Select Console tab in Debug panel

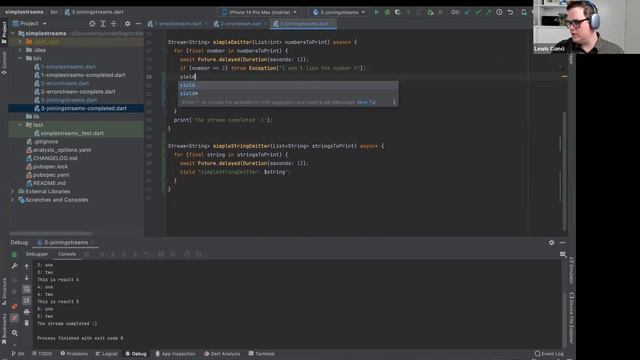tap(67, 254)
